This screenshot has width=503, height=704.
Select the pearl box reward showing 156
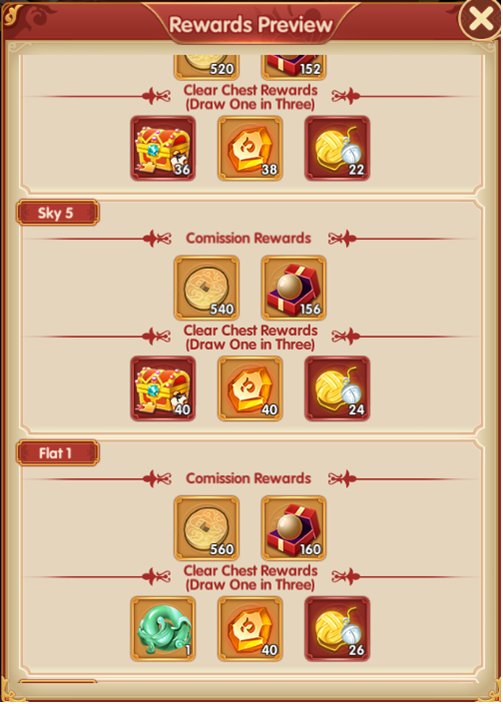tap(294, 288)
